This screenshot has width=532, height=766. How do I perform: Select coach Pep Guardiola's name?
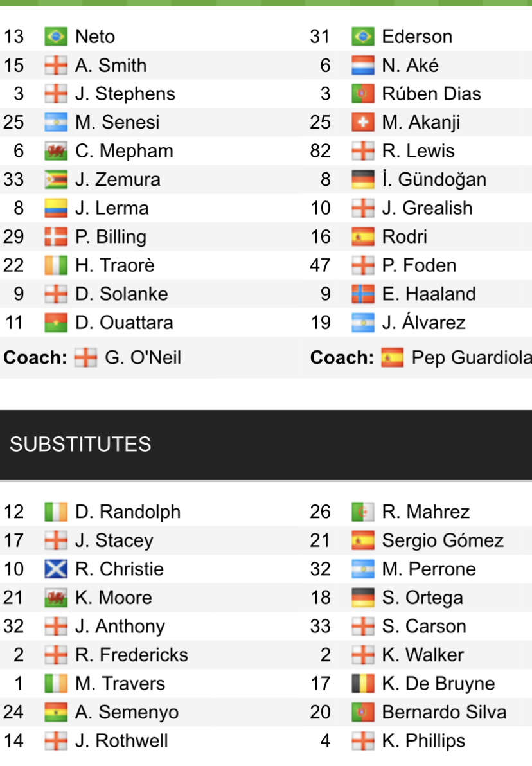(x=472, y=357)
